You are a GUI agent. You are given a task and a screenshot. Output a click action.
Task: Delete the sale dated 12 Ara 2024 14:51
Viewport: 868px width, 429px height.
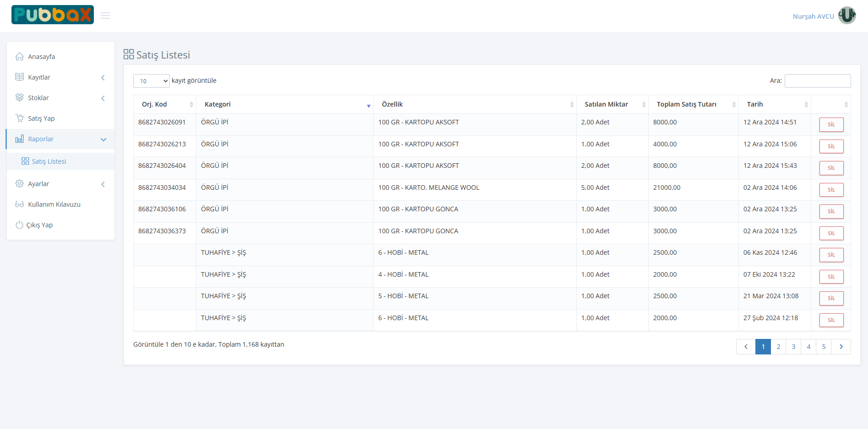click(x=831, y=124)
